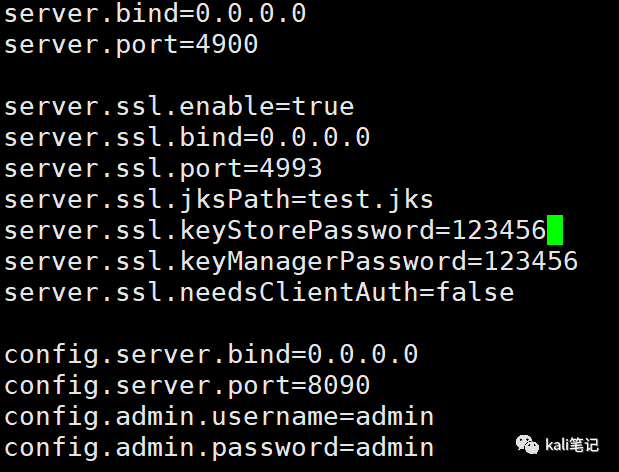Image resolution: width=619 pixels, height=472 pixels.
Task: Click the config.admin.username key text
Action: (x=171, y=416)
